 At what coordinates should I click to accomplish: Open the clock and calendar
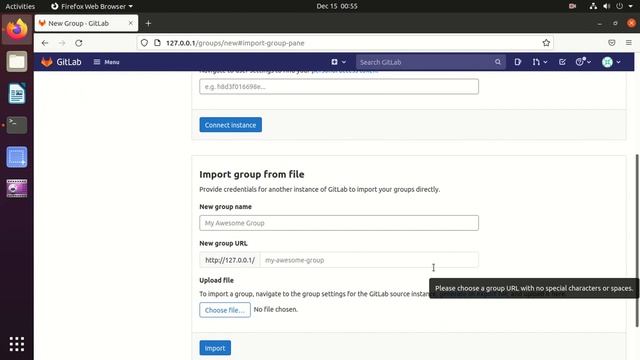tap(337, 6)
